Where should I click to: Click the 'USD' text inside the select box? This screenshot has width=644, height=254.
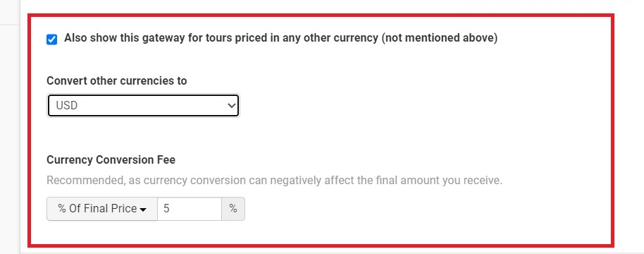[66, 106]
